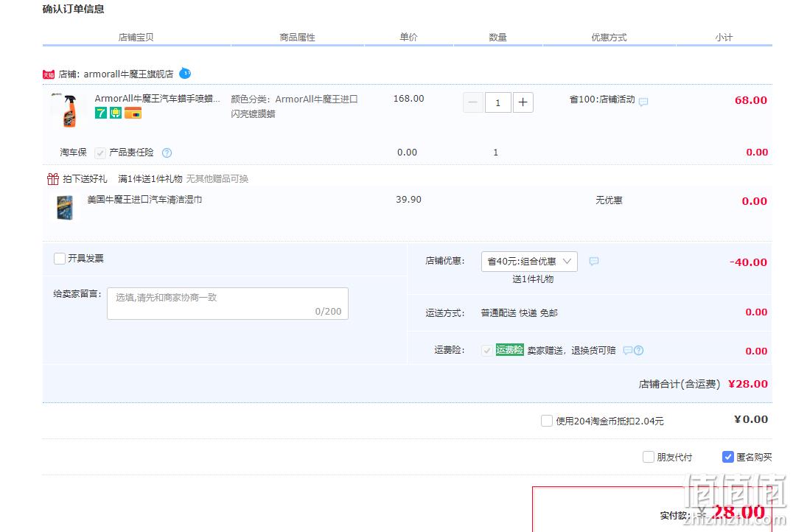Click the 商品属性 column header

click(298, 38)
